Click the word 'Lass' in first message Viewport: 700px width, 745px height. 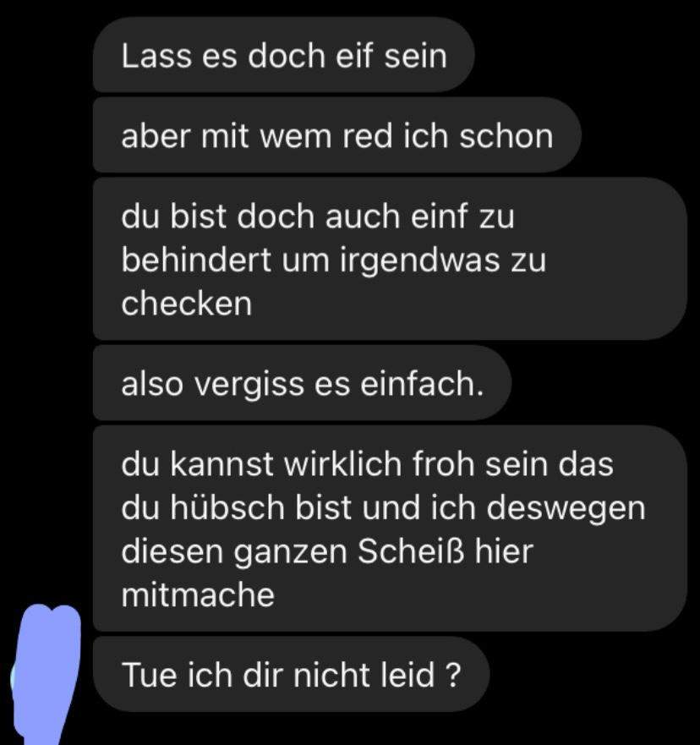pyautogui.click(x=156, y=55)
